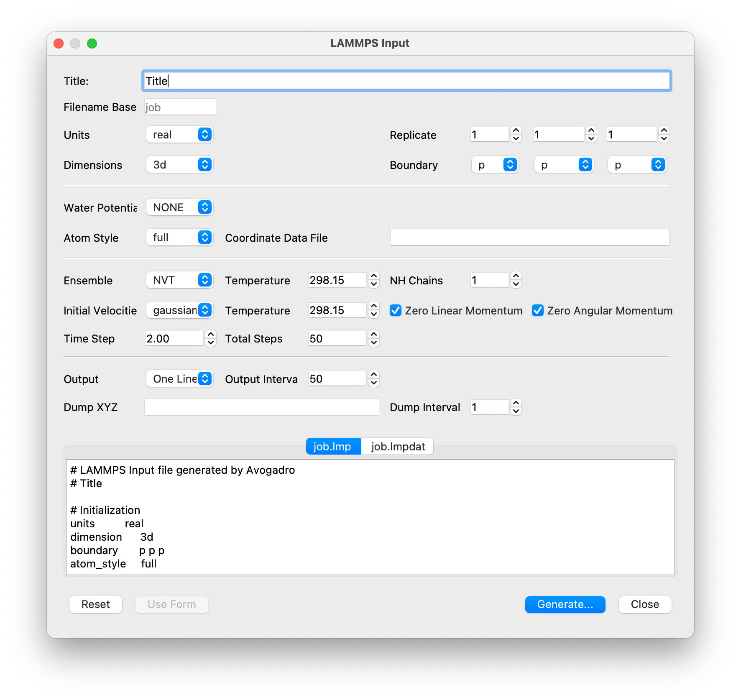Decrease the Initial Velocities Temperature value
741x700 pixels.
[x=374, y=314]
